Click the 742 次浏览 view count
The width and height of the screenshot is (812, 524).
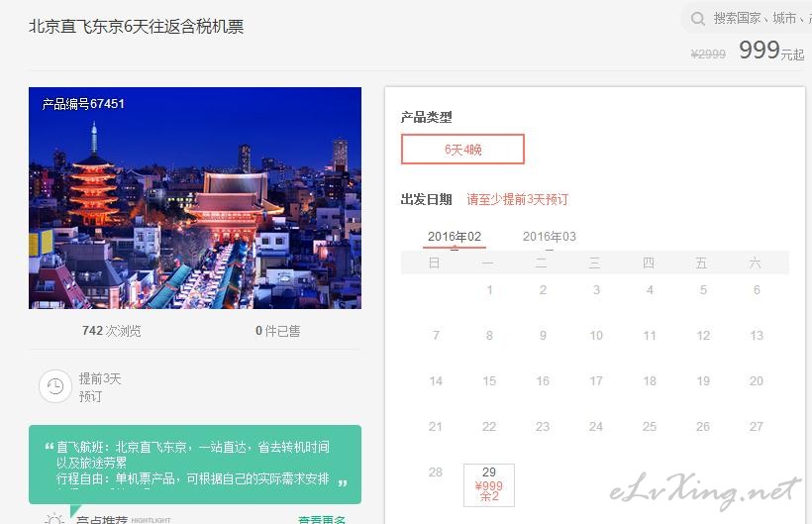[x=111, y=331]
